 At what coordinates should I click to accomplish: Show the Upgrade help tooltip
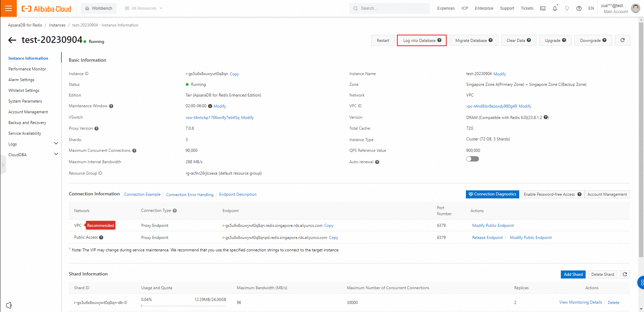(x=564, y=40)
